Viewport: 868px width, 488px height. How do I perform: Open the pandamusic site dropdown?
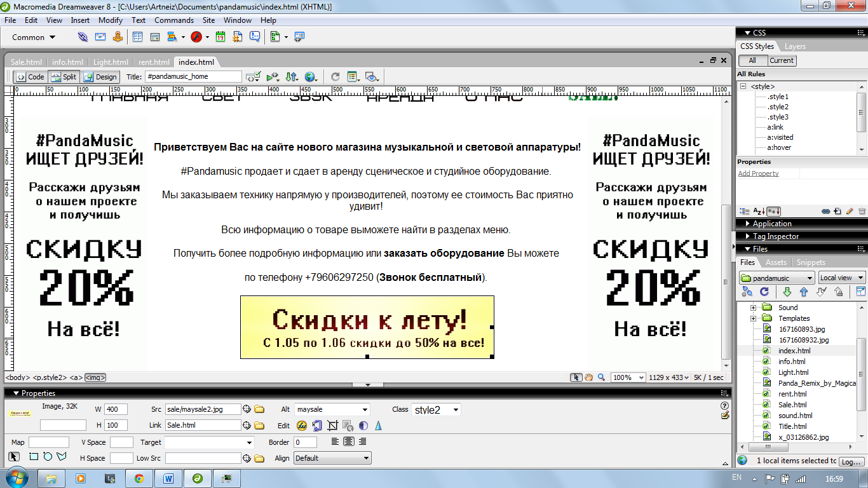click(x=776, y=278)
